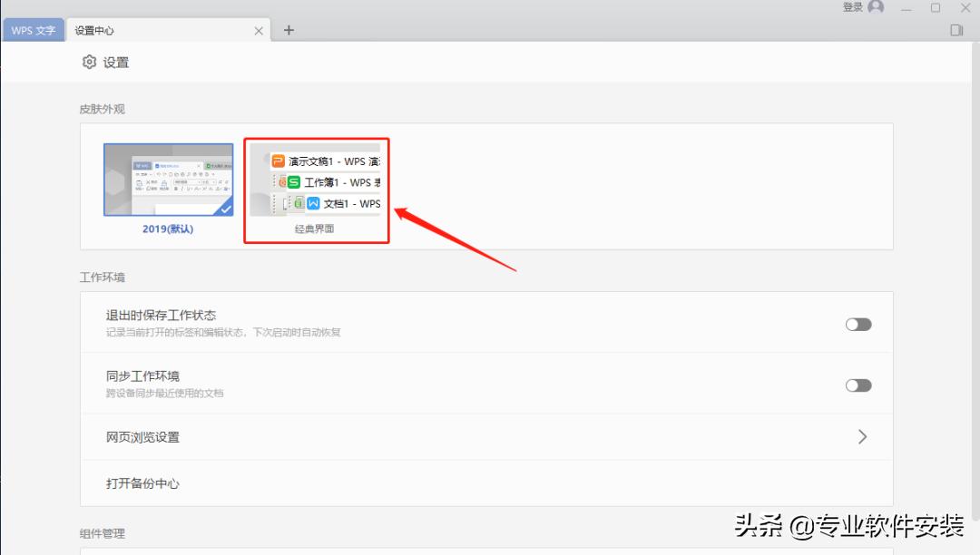The width and height of the screenshot is (980, 555).
Task: Open the user avatar icon
Action: point(876,7)
